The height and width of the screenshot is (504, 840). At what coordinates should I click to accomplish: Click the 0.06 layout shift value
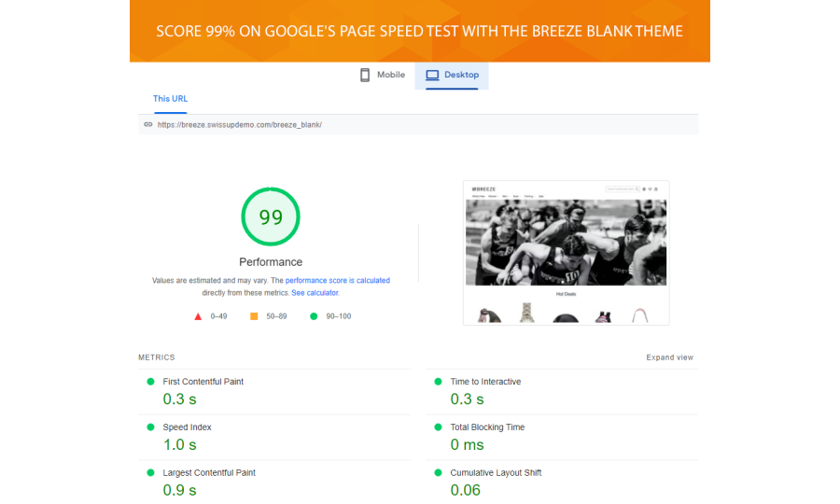pos(465,490)
